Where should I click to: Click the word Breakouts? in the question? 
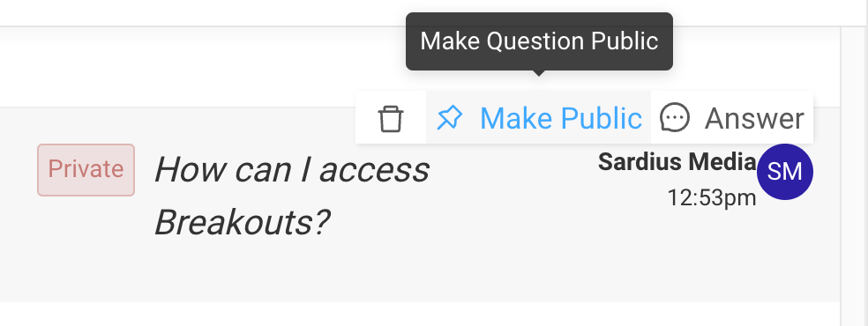click(242, 223)
